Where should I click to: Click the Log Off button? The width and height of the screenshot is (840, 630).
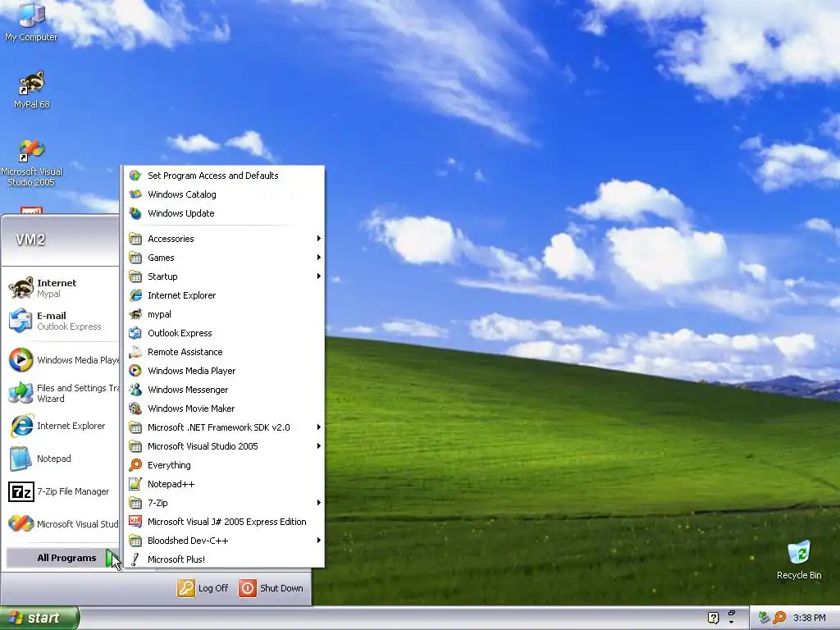click(203, 588)
